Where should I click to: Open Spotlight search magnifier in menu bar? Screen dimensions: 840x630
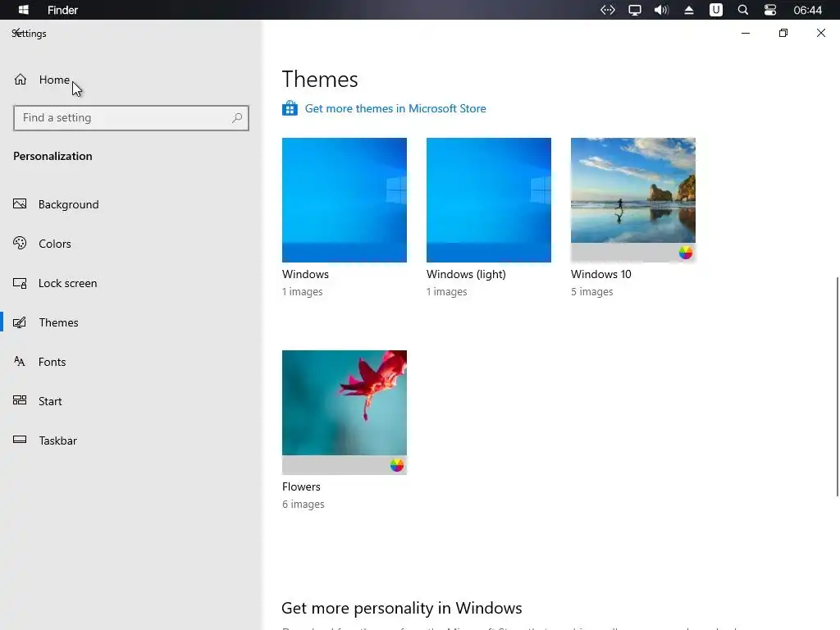coord(743,10)
